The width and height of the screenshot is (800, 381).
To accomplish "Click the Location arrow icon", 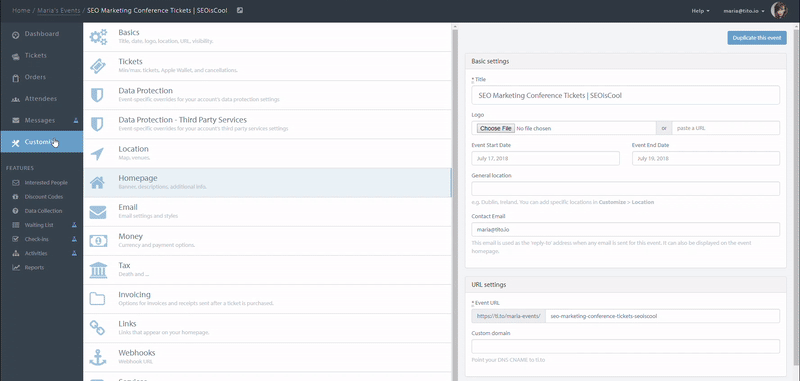I will (97, 154).
